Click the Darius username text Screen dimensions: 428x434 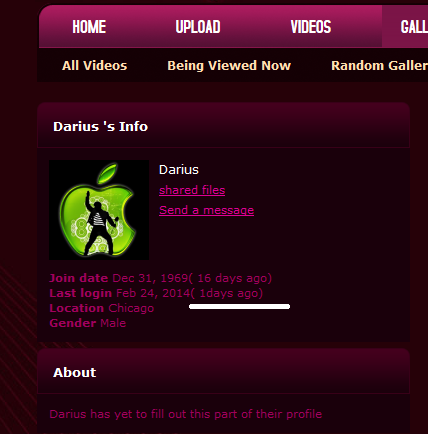click(179, 170)
